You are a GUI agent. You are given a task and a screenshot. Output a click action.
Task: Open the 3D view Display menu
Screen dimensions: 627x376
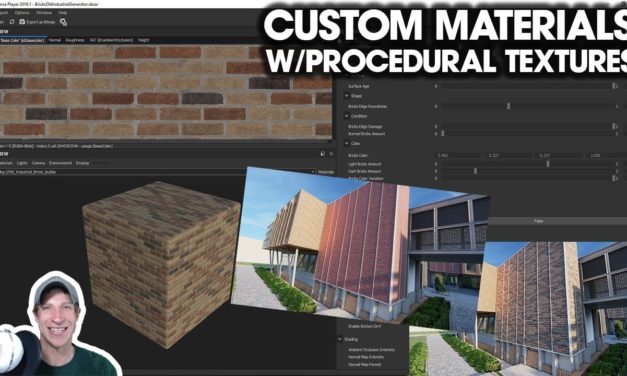(x=82, y=163)
